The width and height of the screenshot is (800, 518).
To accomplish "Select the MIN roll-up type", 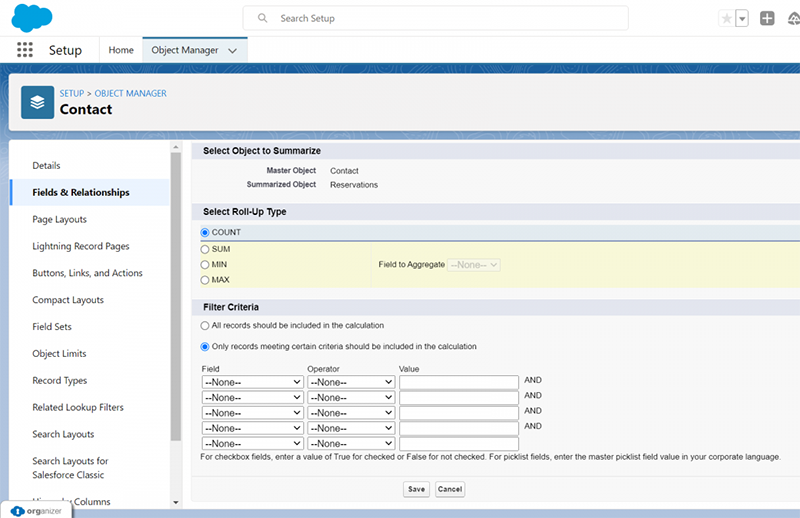I will (x=205, y=264).
